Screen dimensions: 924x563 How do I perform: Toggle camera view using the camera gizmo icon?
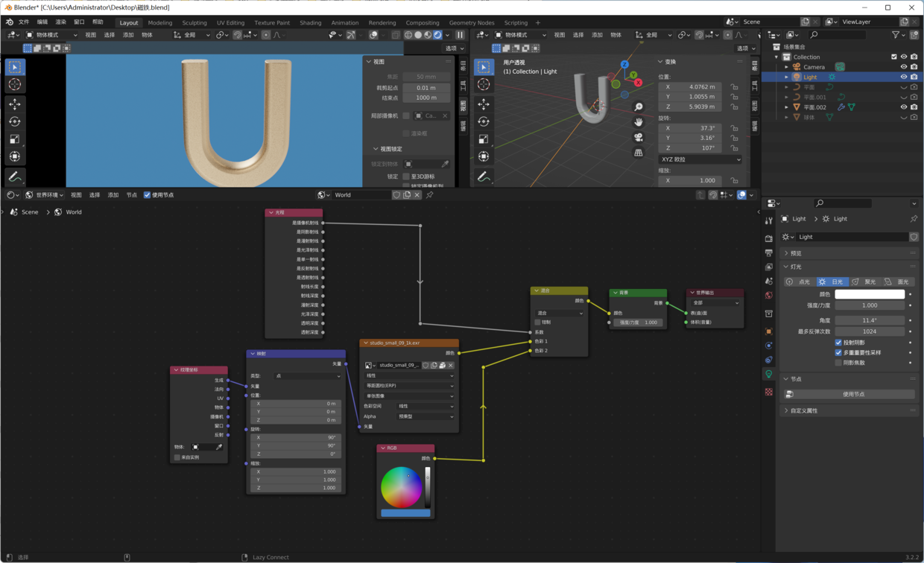[639, 137]
